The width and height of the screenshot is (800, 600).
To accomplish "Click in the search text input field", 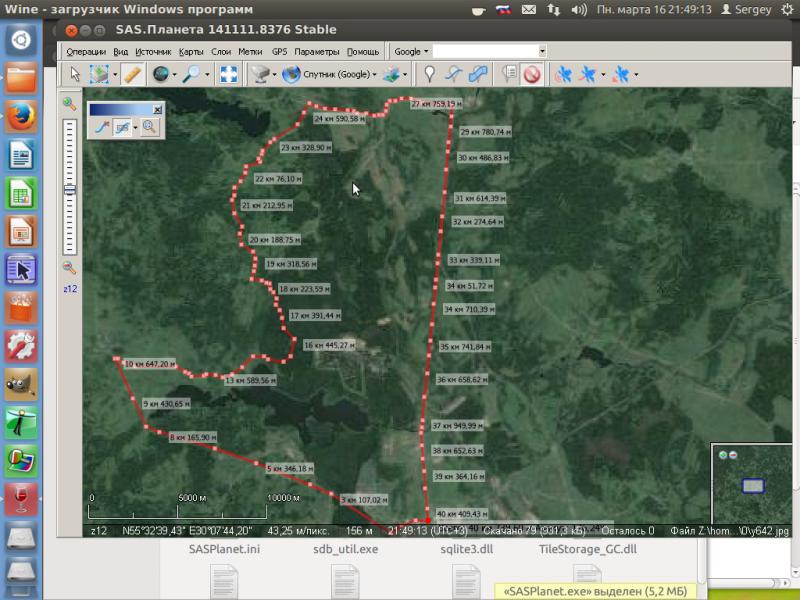I will coord(485,52).
